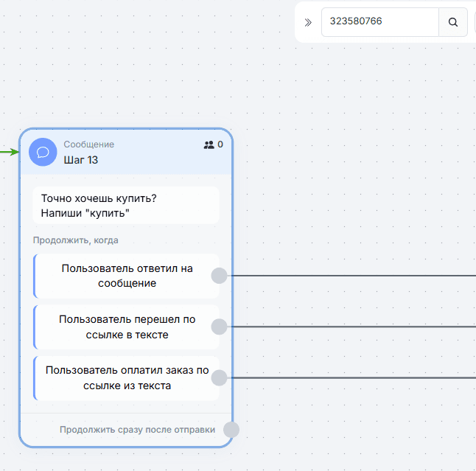Select condition 'Пользователь перешел по ссылке в тексте'

(x=126, y=327)
